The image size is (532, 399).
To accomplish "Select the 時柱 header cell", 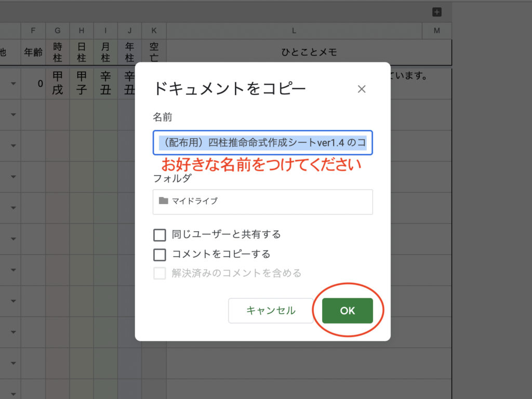I will click(x=57, y=52).
